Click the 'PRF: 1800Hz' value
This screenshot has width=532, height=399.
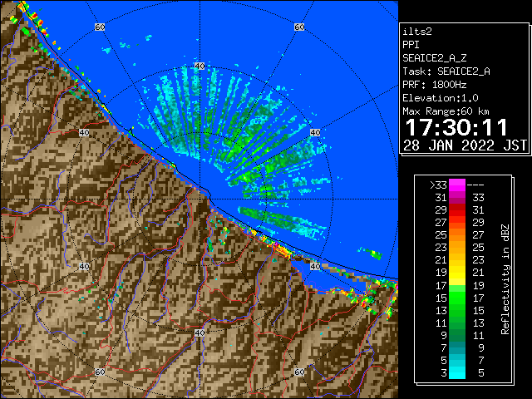pyautogui.click(x=435, y=85)
